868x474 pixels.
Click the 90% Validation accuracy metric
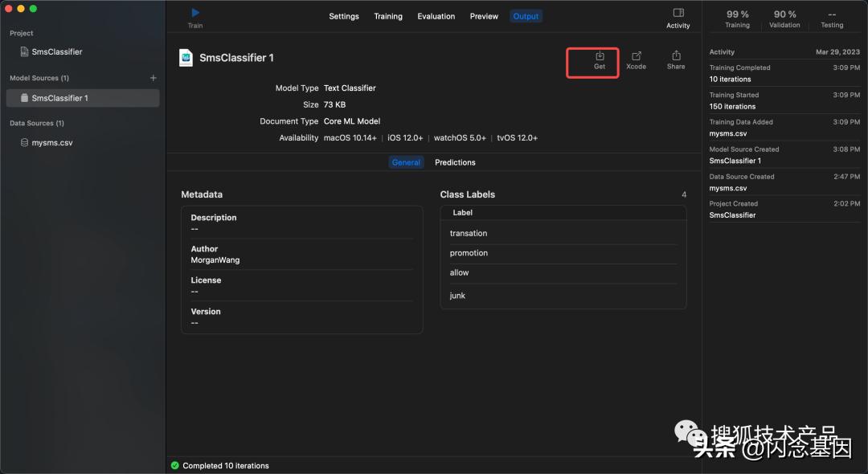click(784, 18)
